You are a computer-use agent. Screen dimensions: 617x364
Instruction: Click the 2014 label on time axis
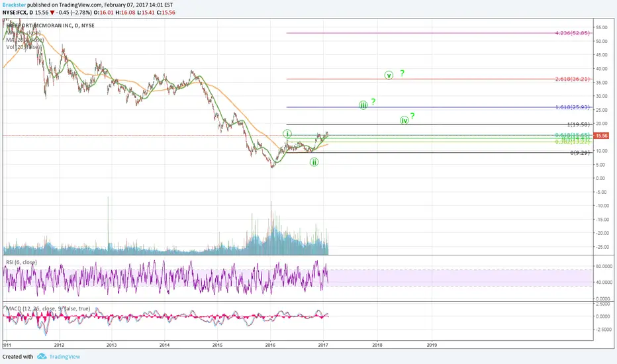click(x=164, y=345)
